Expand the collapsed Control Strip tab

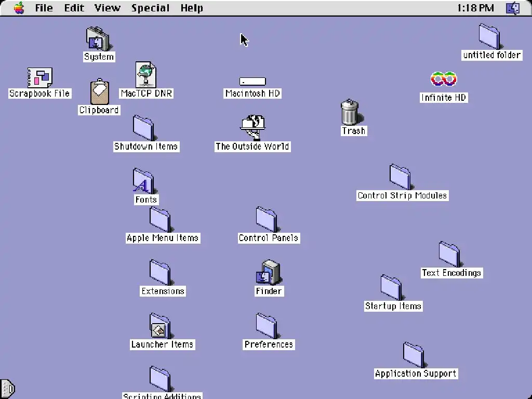coord(7,389)
